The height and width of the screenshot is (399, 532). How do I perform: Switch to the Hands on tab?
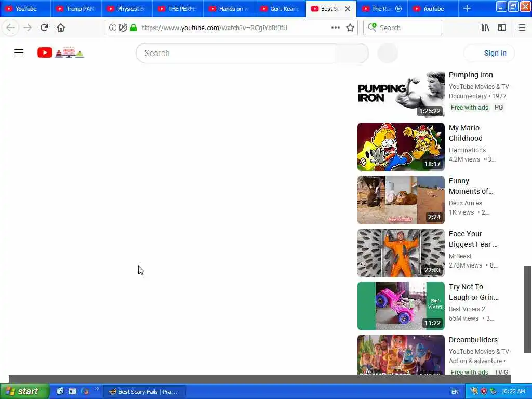coord(229,9)
